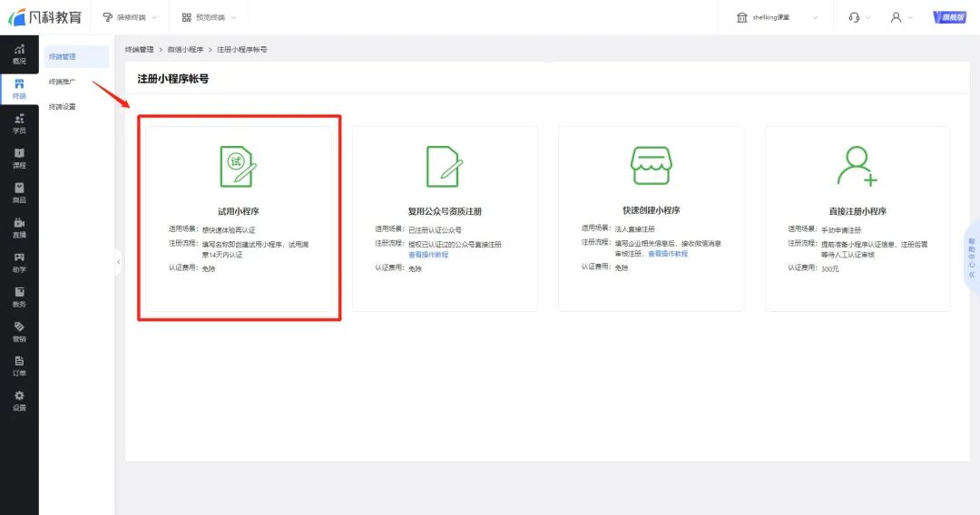Click the 旗舰版 edition badge
980x515 pixels.
[x=949, y=17]
